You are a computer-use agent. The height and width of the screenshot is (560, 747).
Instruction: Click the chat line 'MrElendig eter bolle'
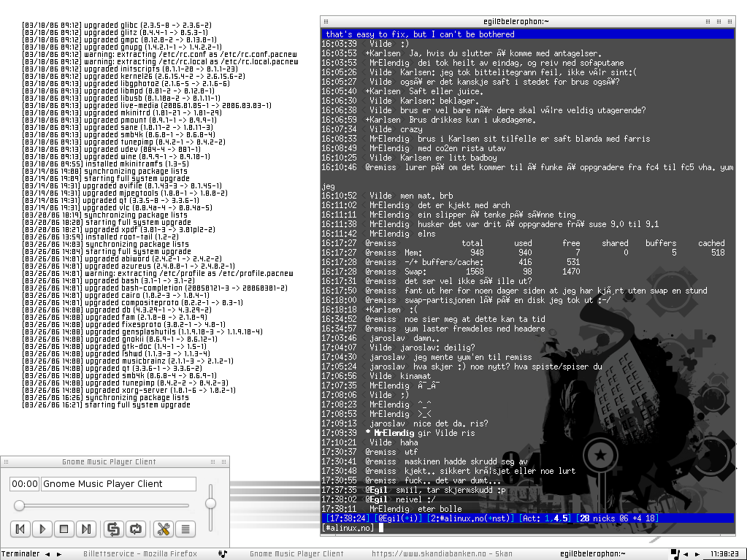click(391, 509)
